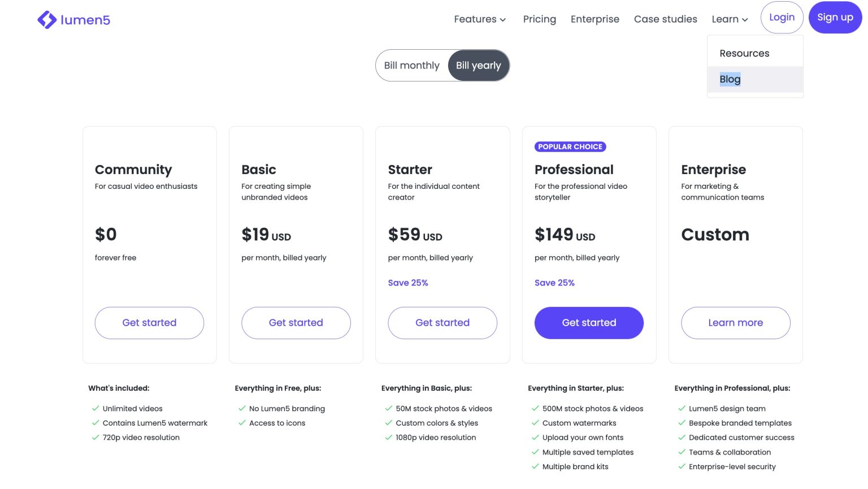
Task: Get started with the Professional plan
Action: 589,323
